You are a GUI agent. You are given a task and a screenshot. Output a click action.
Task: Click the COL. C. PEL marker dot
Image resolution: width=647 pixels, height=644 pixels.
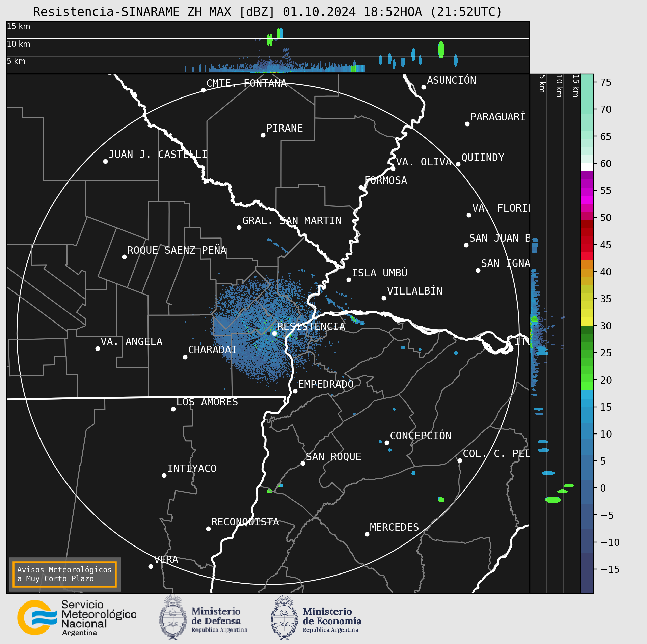pyautogui.click(x=460, y=460)
